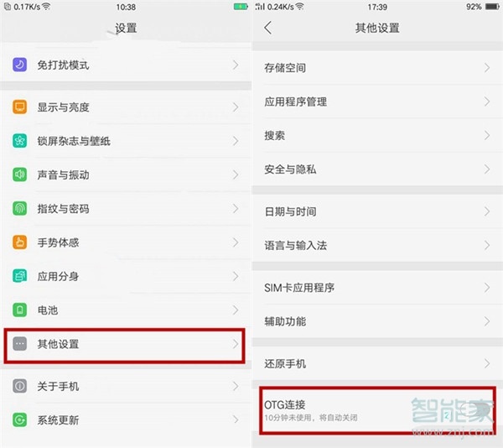Image resolution: width=503 pixels, height=448 pixels.
Task: Tap the fingerprint icon for 指纹与密码
Action: click(19, 209)
